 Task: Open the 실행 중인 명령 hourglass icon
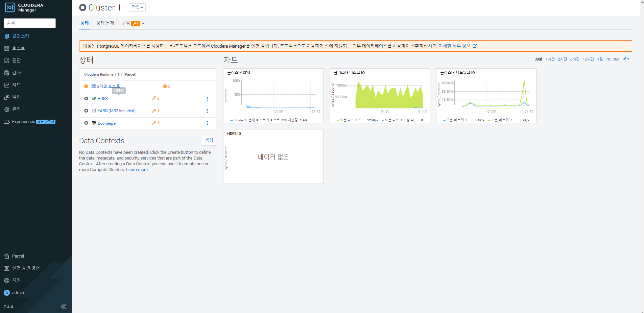pos(7,268)
